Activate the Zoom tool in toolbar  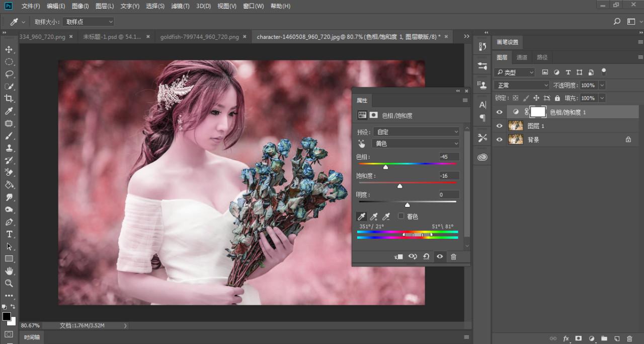(x=9, y=284)
